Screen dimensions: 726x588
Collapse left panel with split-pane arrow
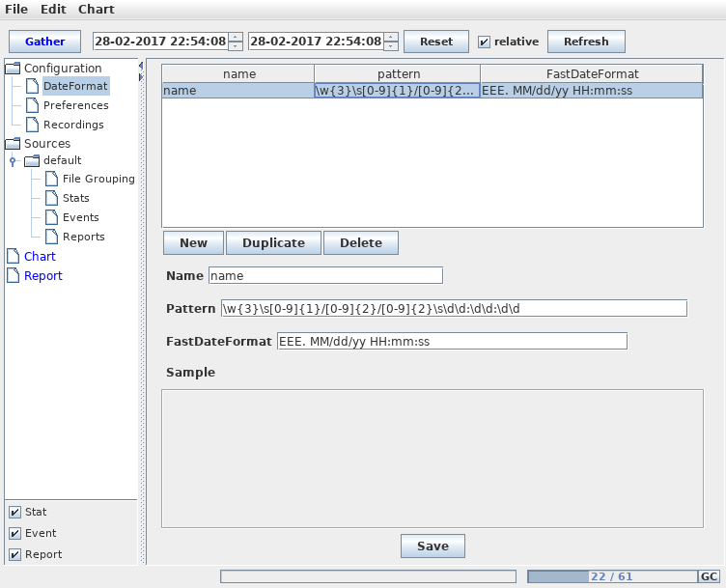[141, 67]
